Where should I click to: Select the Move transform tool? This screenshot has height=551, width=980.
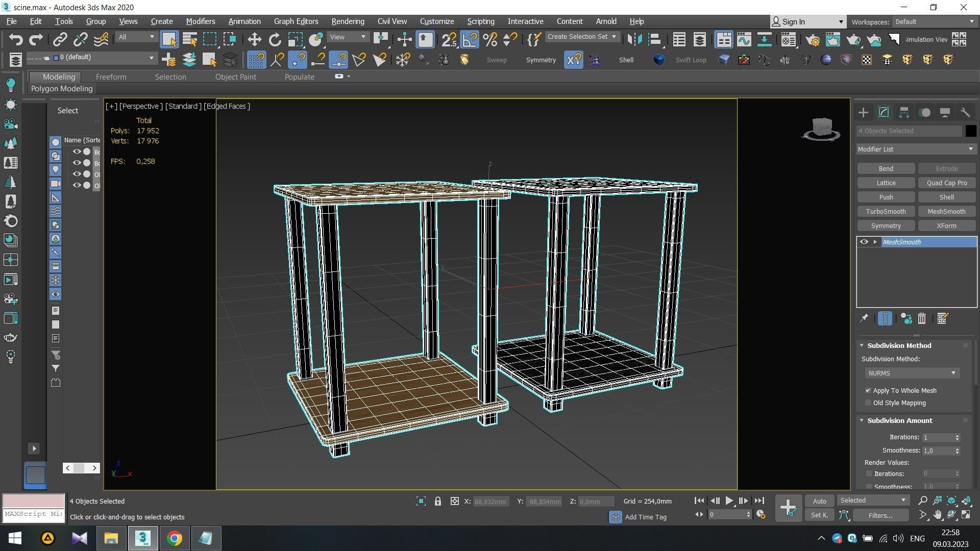[x=254, y=40]
